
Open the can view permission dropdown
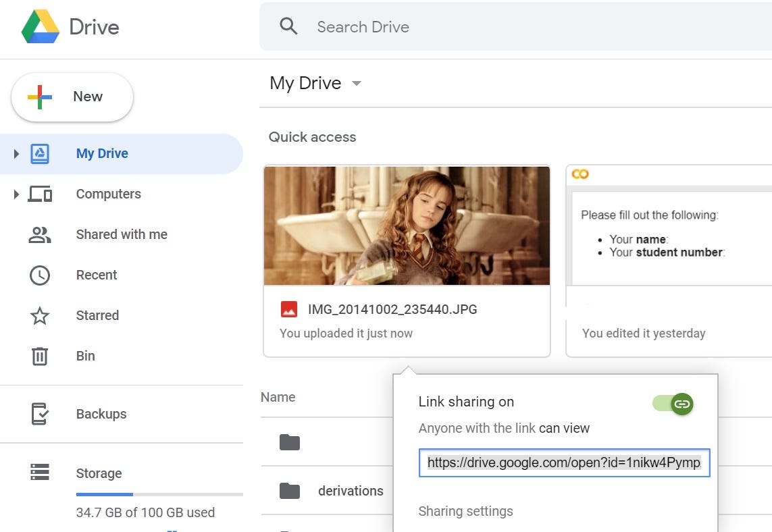coord(564,428)
